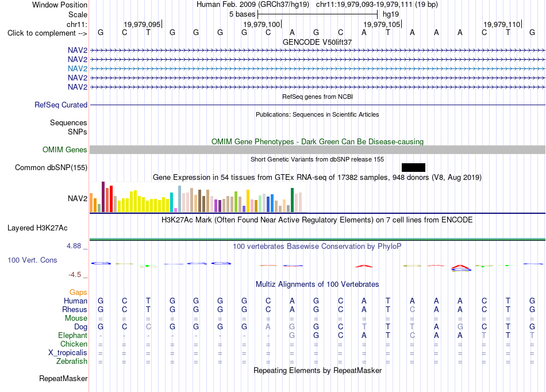Open the light blue NAV2 transcript label
546x392 pixels.
point(78,68)
